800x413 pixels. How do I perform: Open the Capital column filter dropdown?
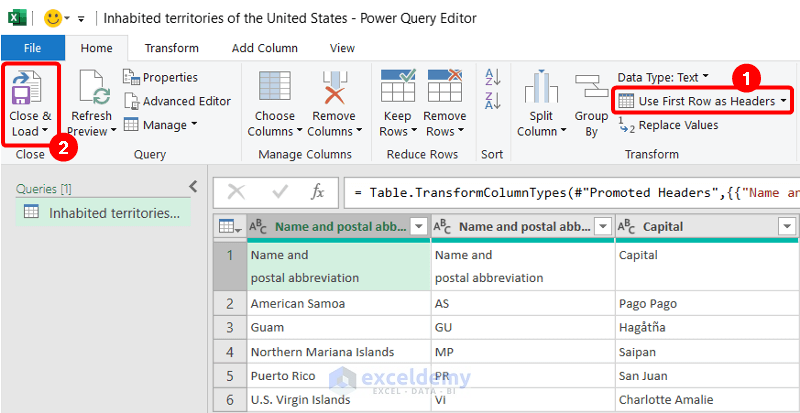point(786,227)
